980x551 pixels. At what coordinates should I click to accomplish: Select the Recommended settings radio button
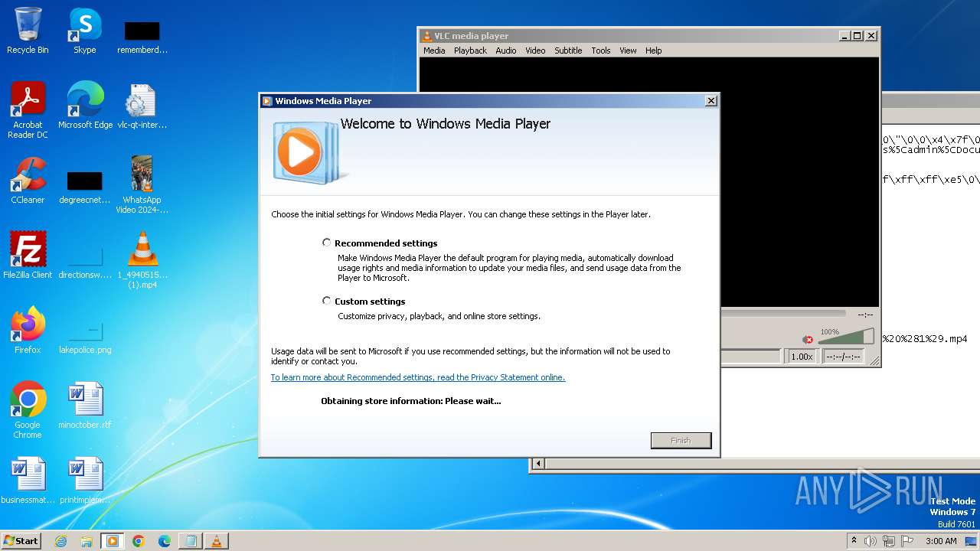[327, 243]
